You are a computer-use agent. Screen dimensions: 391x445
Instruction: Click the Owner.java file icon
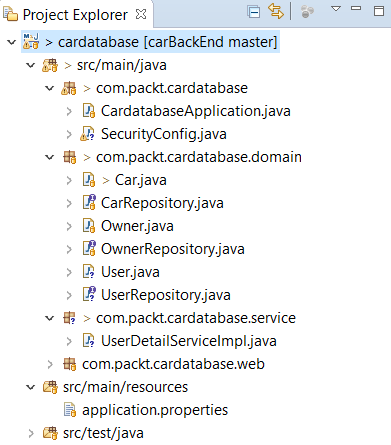click(89, 226)
